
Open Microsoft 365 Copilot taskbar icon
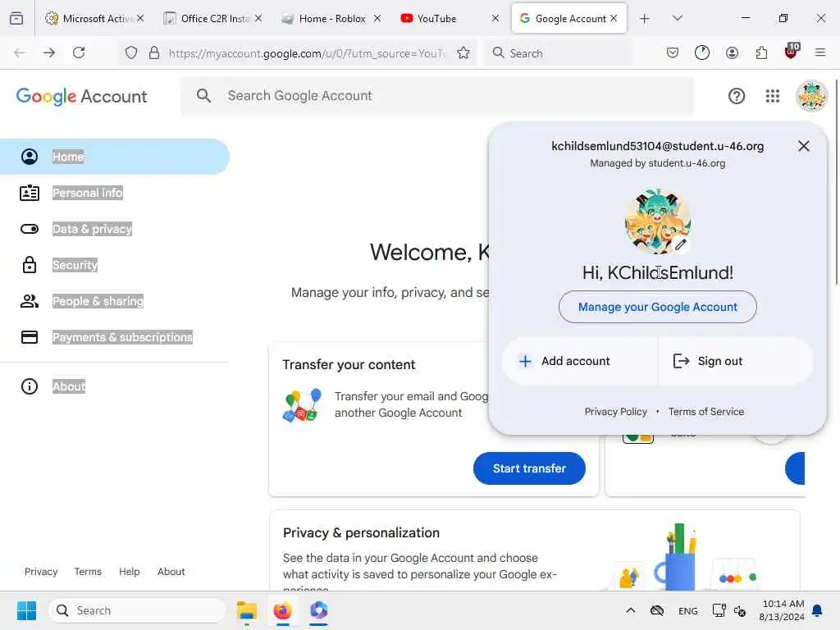[319, 610]
